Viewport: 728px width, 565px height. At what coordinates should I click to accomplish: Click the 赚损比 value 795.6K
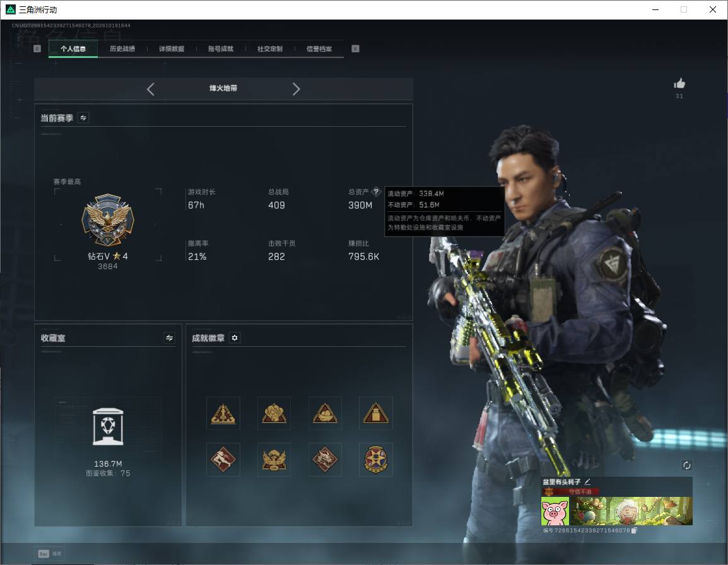364,257
